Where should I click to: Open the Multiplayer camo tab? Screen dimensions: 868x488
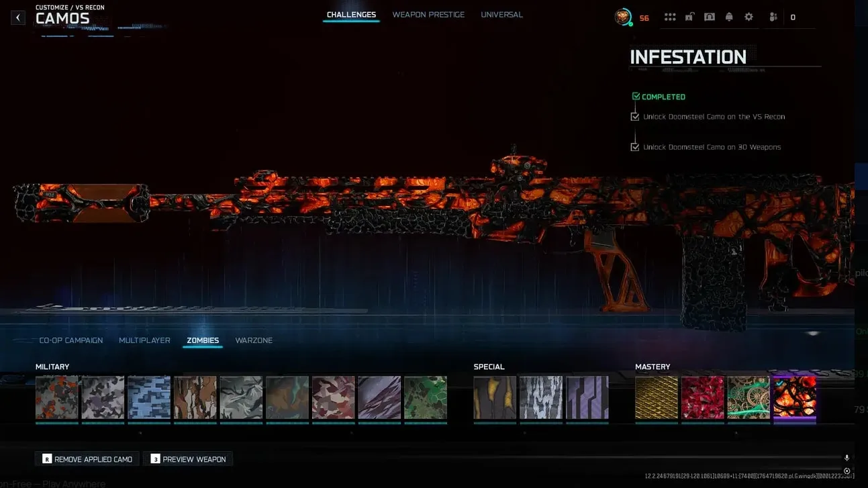[x=144, y=340]
